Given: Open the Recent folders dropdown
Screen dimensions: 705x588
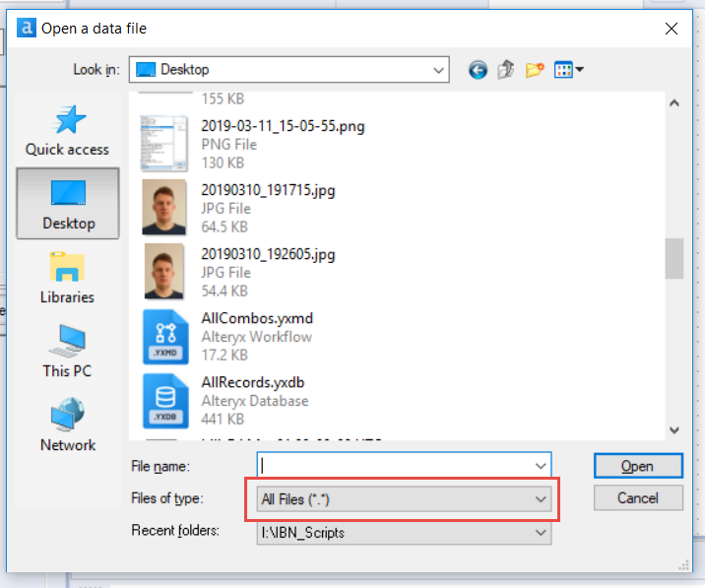Looking at the screenshot, I should (x=404, y=532).
